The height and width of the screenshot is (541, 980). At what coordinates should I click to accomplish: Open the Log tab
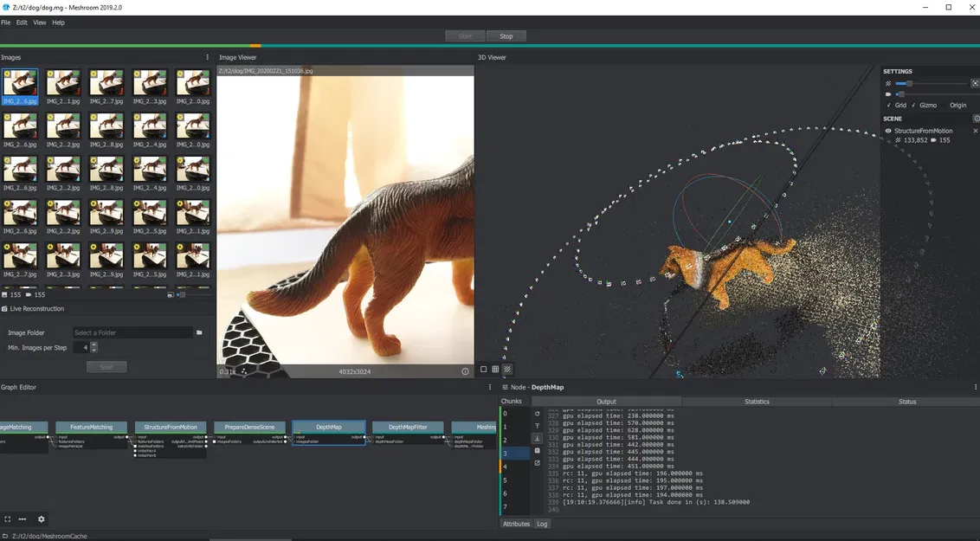tap(542, 525)
